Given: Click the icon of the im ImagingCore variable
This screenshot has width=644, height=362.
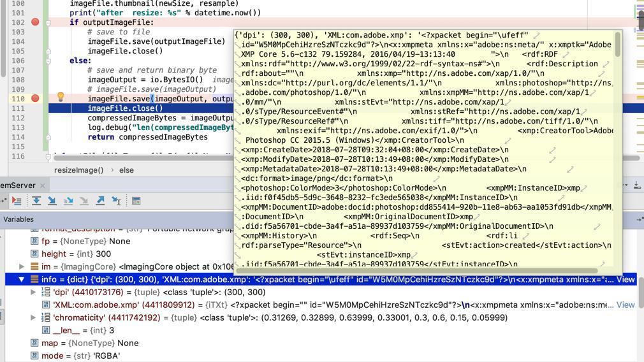Looking at the screenshot, I should [34, 267].
